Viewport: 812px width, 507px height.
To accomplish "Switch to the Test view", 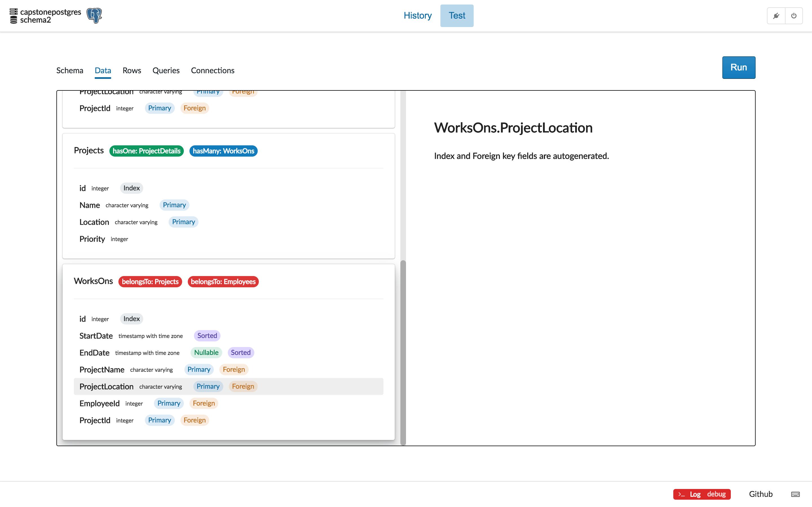I will coord(457,16).
